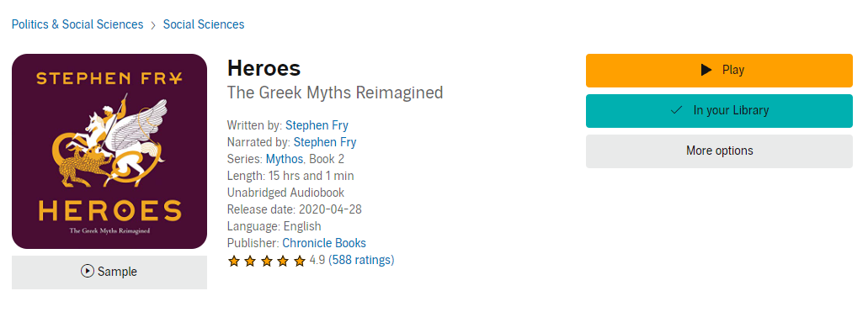Click the Heroes title heading
This screenshot has width=868, height=312.
(264, 68)
